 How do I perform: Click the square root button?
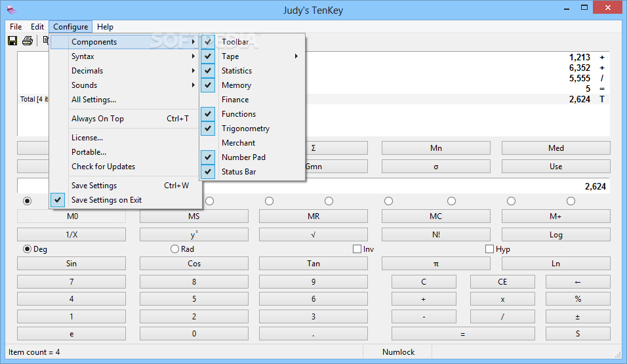[313, 234]
